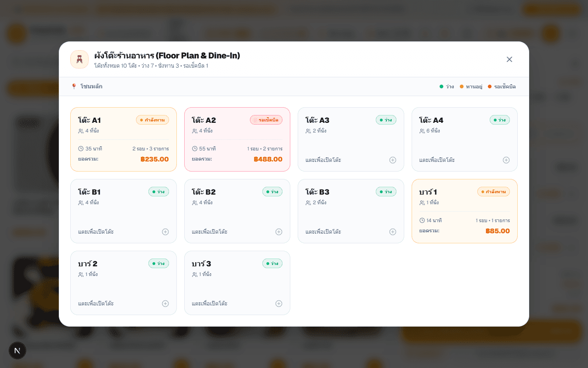Screen dimensions: 588x368
Task: Click the Next.js N badge at bottom left
Action: pyautogui.click(x=17, y=351)
